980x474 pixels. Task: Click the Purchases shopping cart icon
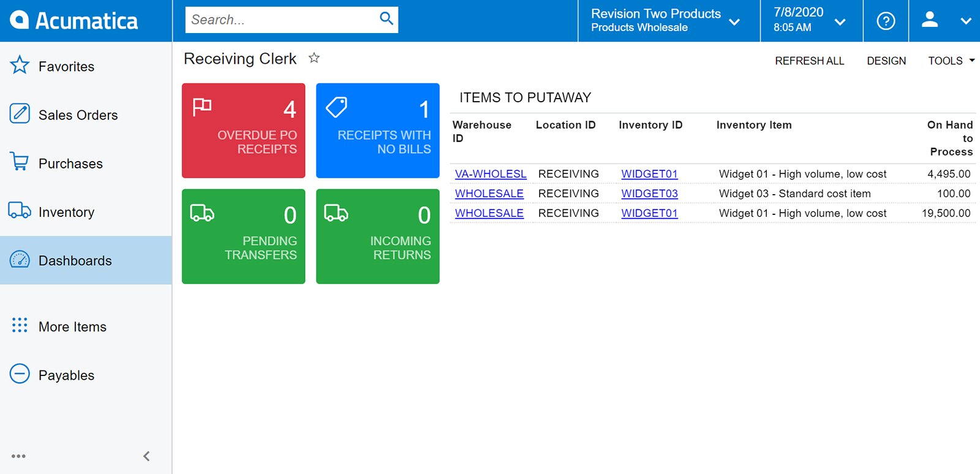point(20,162)
